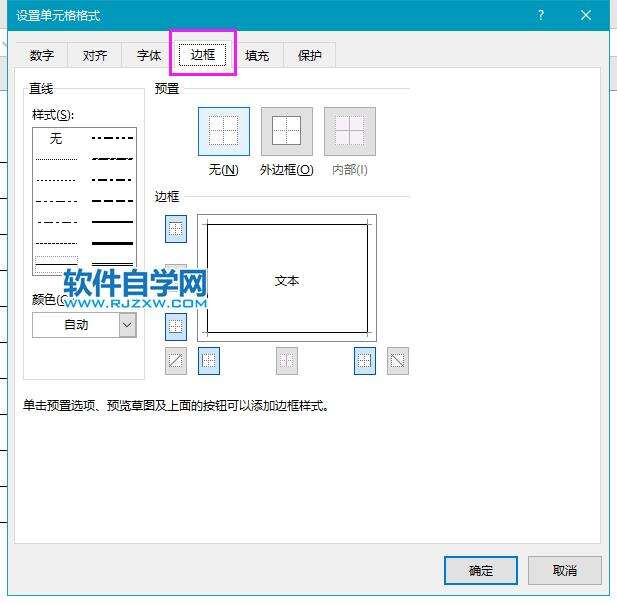This screenshot has width=617, height=603.
Task: Choose the thick solid line style
Action: pyautogui.click(x=112, y=243)
